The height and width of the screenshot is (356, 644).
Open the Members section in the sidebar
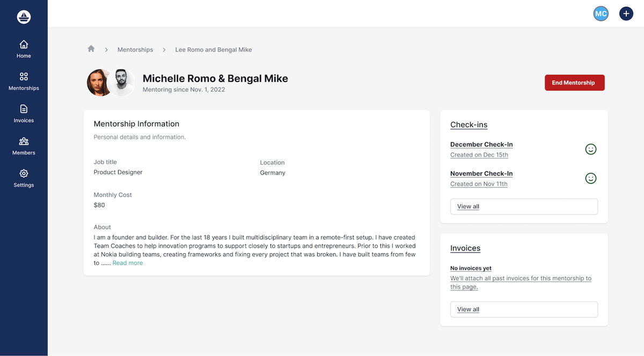click(24, 146)
